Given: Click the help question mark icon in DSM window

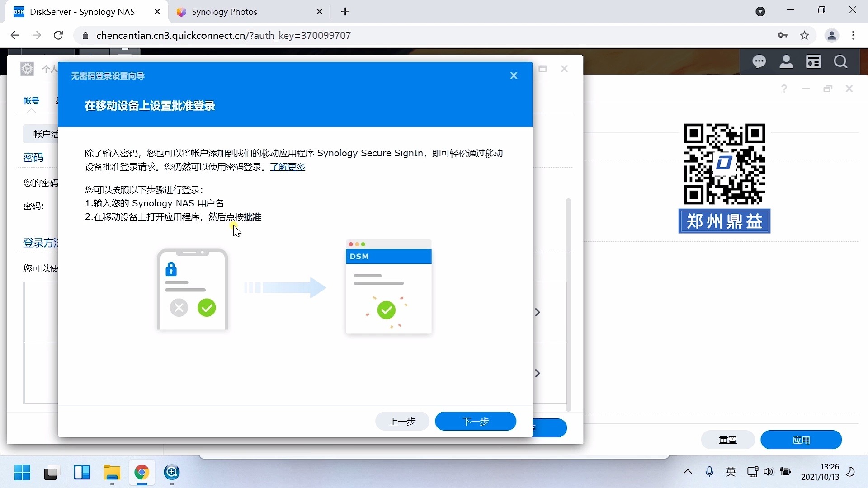Looking at the screenshot, I should click(x=785, y=89).
